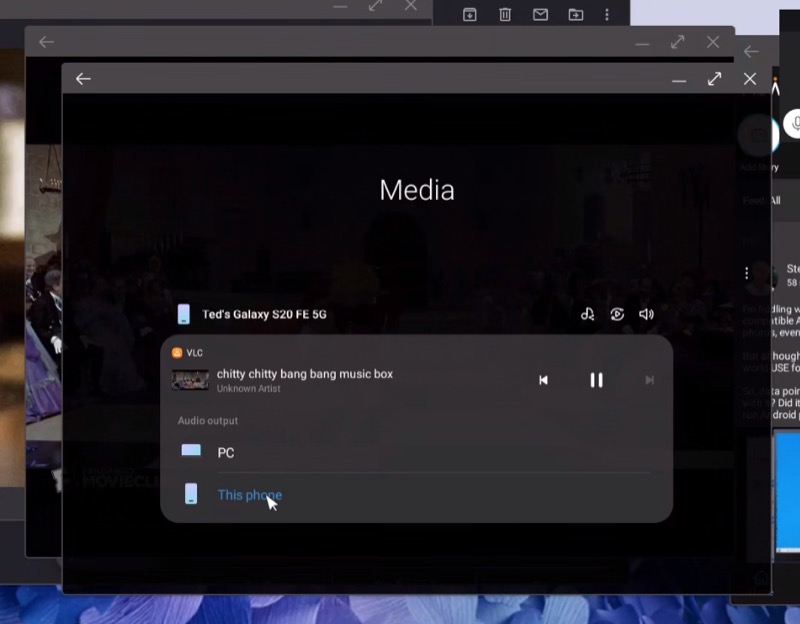Delete the email with the trash icon
The width and height of the screenshot is (800, 624).
(x=505, y=14)
